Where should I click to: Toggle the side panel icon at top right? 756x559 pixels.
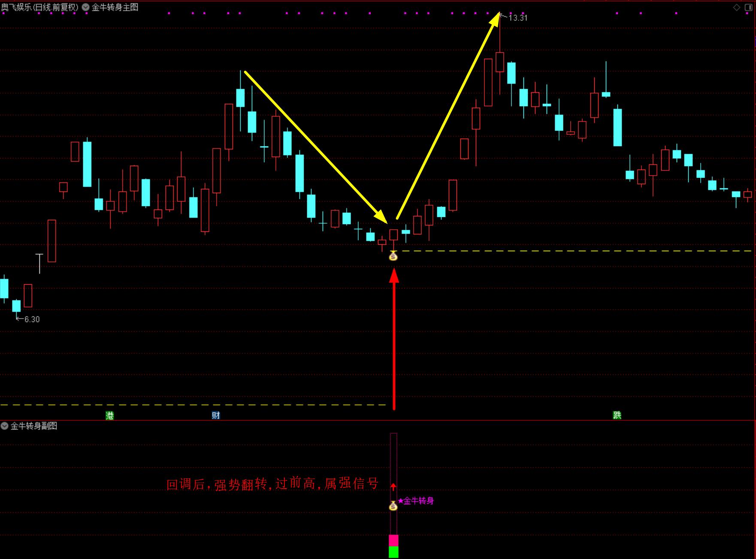point(748,8)
